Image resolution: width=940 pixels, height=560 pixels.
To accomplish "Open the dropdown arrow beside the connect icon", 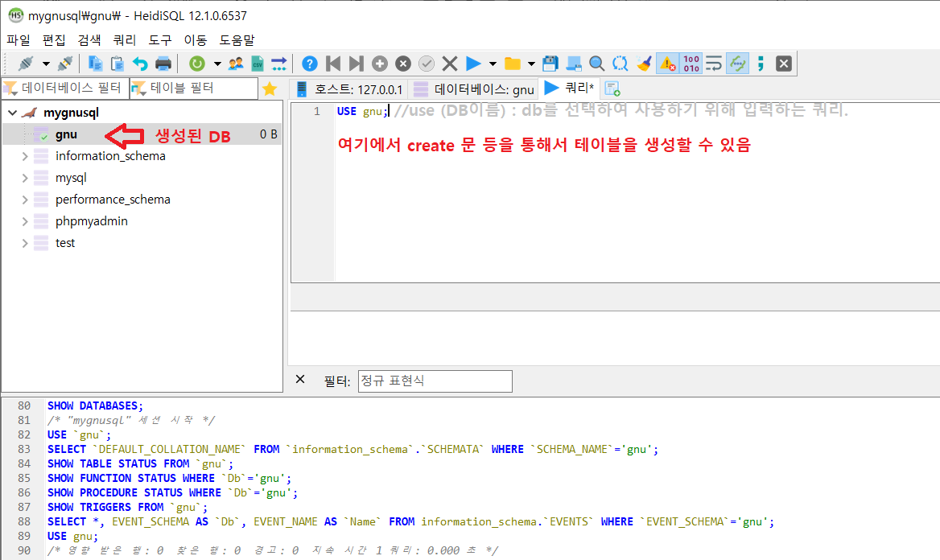I will (46, 64).
